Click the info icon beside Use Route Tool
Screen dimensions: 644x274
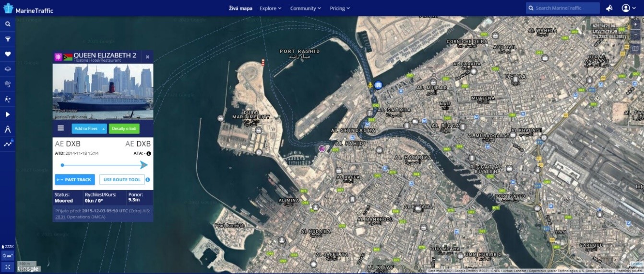[x=148, y=180]
